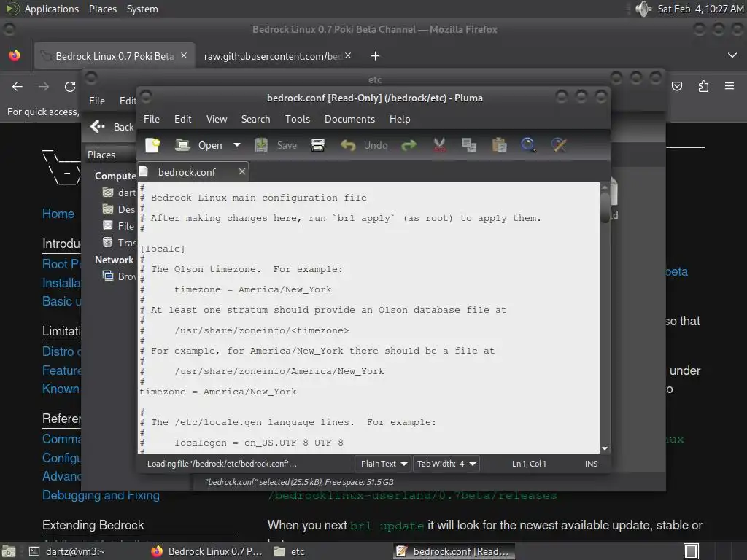747x560 pixels.
Task: Expand the Open recent files arrow
Action: (237, 145)
